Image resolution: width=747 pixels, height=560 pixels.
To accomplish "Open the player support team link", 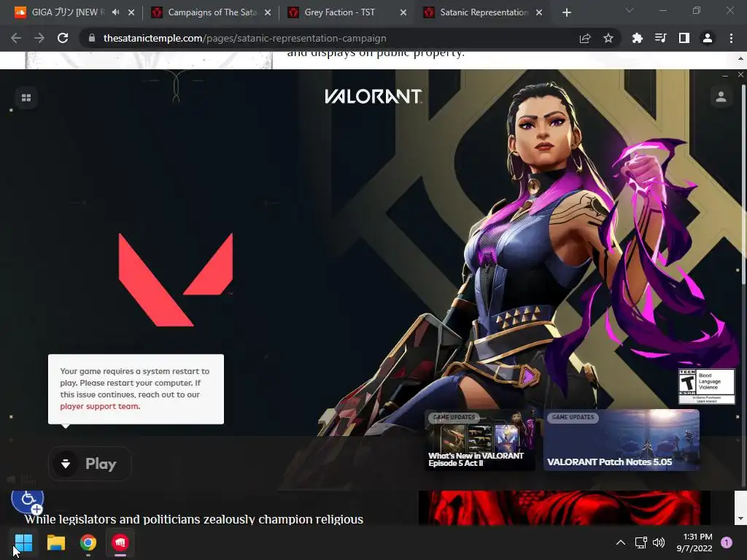I will (99, 406).
